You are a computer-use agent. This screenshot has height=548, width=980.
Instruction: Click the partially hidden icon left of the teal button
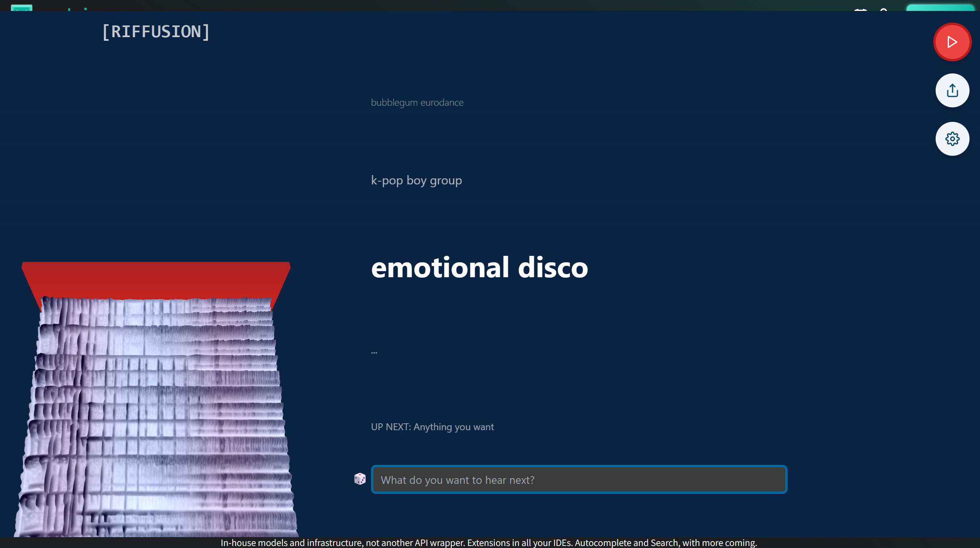860,10
